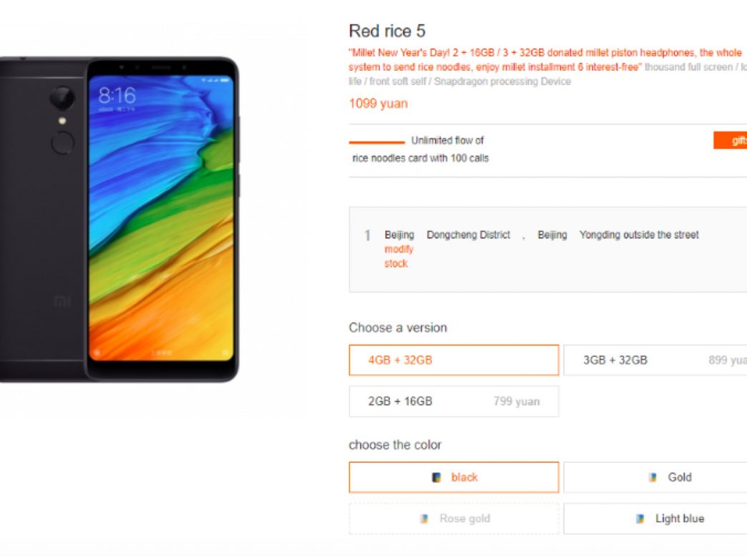The height and width of the screenshot is (560, 747).
Task: Click the orange gifts button
Action: tap(731, 140)
